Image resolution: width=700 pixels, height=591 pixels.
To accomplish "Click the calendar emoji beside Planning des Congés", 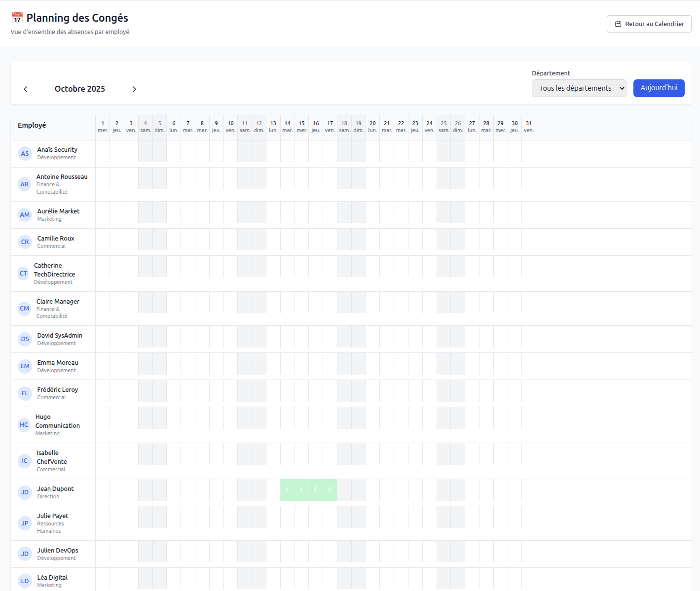I will pyautogui.click(x=17, y=18).
